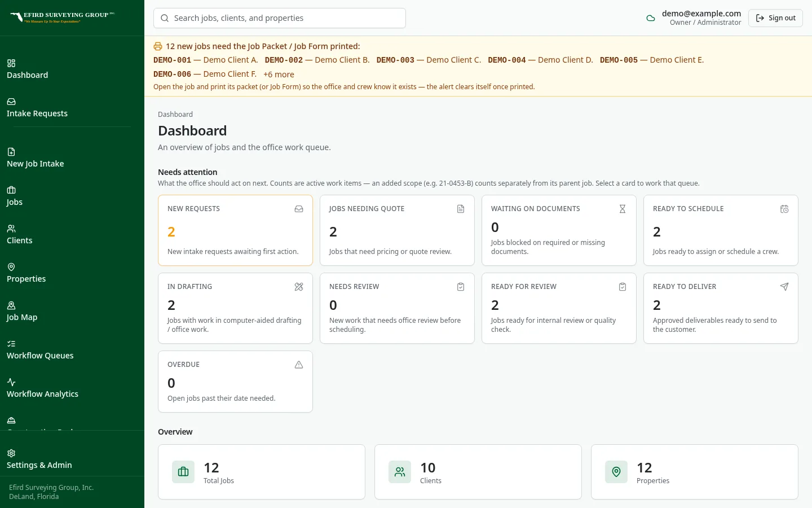Sign out of the account

[775, 18]
